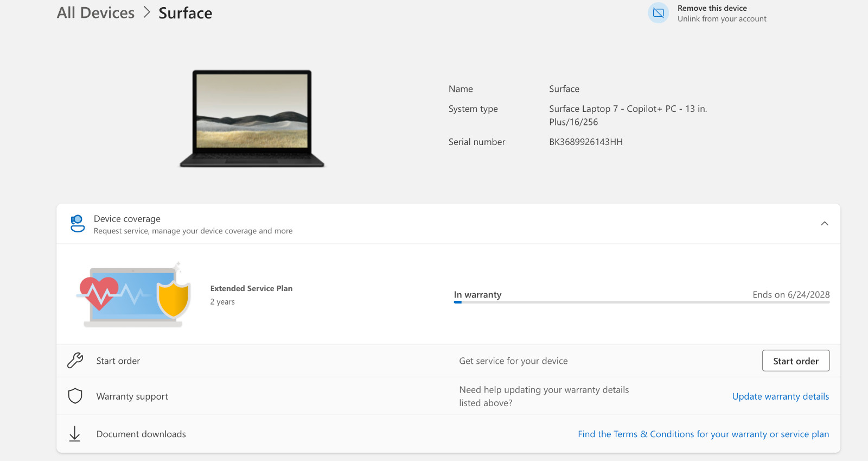This screenshot has height=461, width=868.
Task: Click the Warranty support row label
Action: click(x=132, y=396)
